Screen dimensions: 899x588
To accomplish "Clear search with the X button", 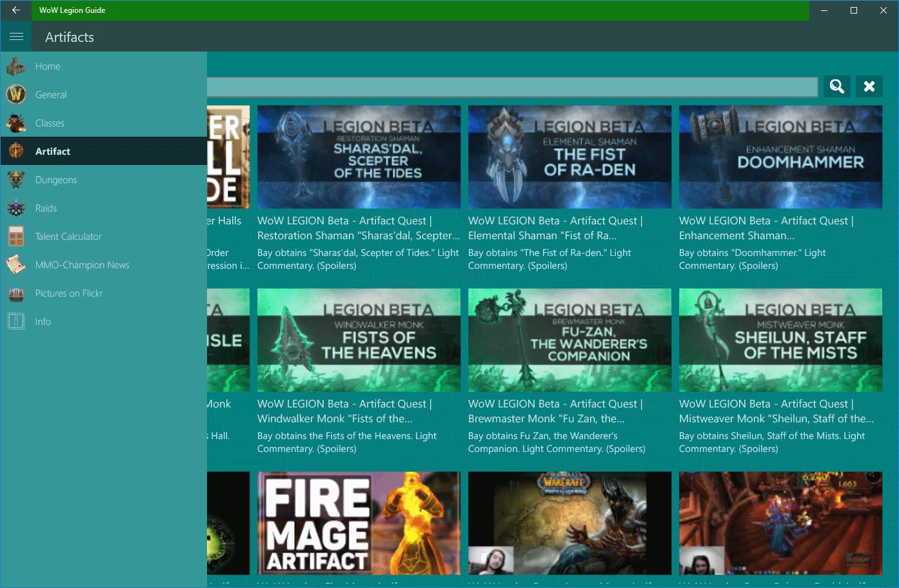I will pos(869,86).
